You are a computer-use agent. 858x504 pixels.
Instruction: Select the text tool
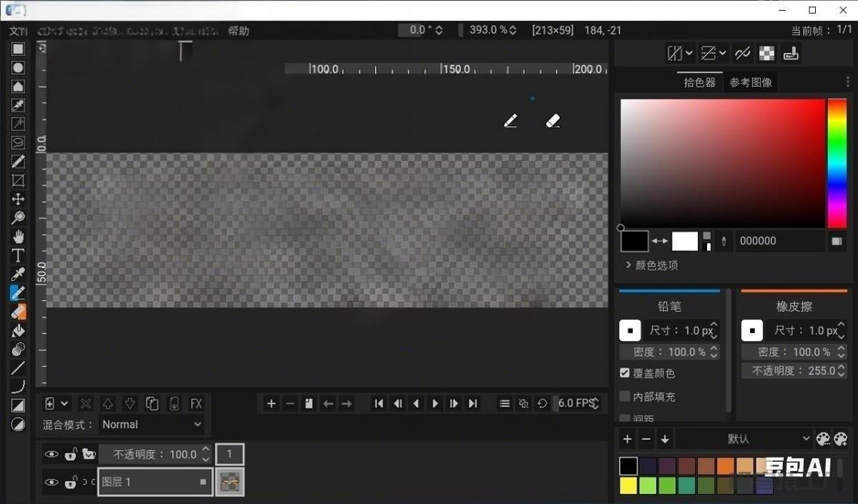(18, 255)
